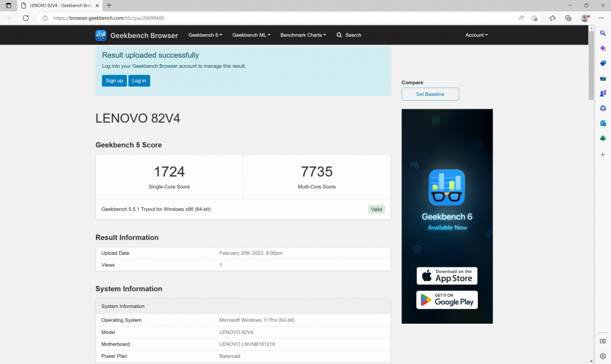
Task: Select the single-core score 1724
Action: [x=169, y=172]
